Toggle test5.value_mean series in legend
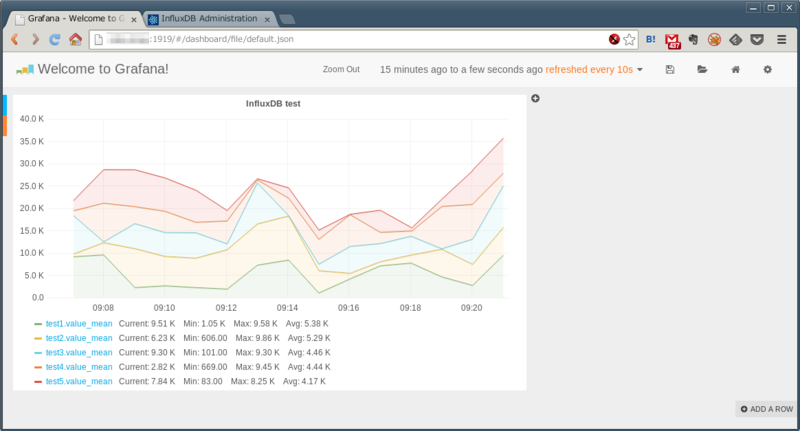The image size is (800, 431). pos(79,381)
